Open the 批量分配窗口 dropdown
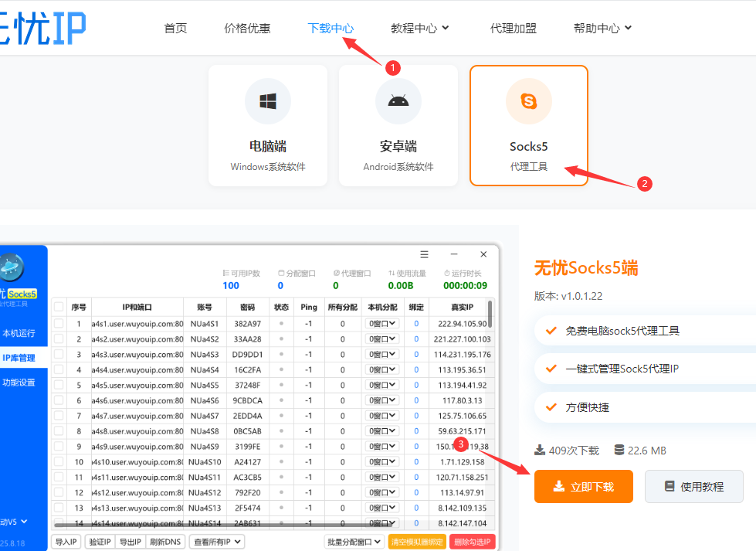The image size is (756, 551). [x=354, y=542]
